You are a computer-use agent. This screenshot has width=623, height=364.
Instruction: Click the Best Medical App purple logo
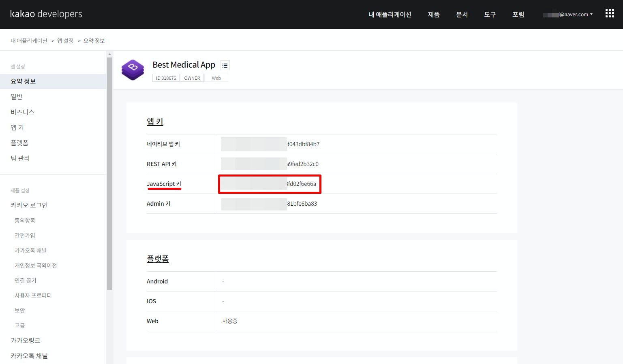133,70
